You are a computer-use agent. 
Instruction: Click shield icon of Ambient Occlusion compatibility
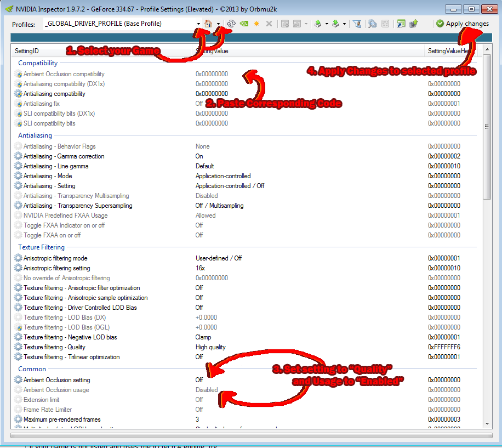pos(19,74)
